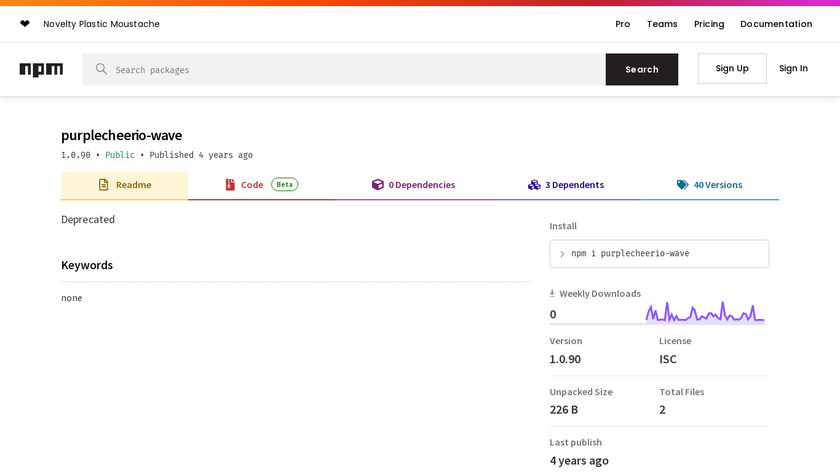Screen dimensions: 840x472
Task: Click the Sign In link
Action: (793, 69)
